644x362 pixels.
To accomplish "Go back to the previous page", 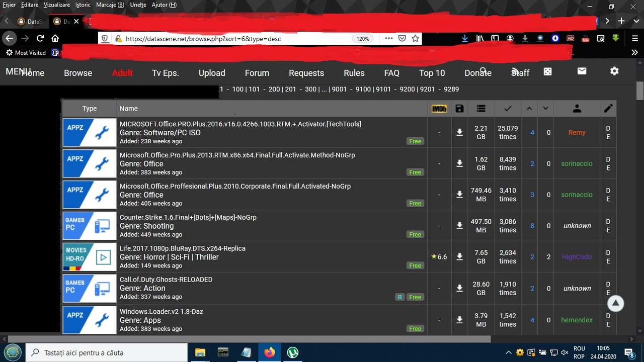I will (9, 38).
